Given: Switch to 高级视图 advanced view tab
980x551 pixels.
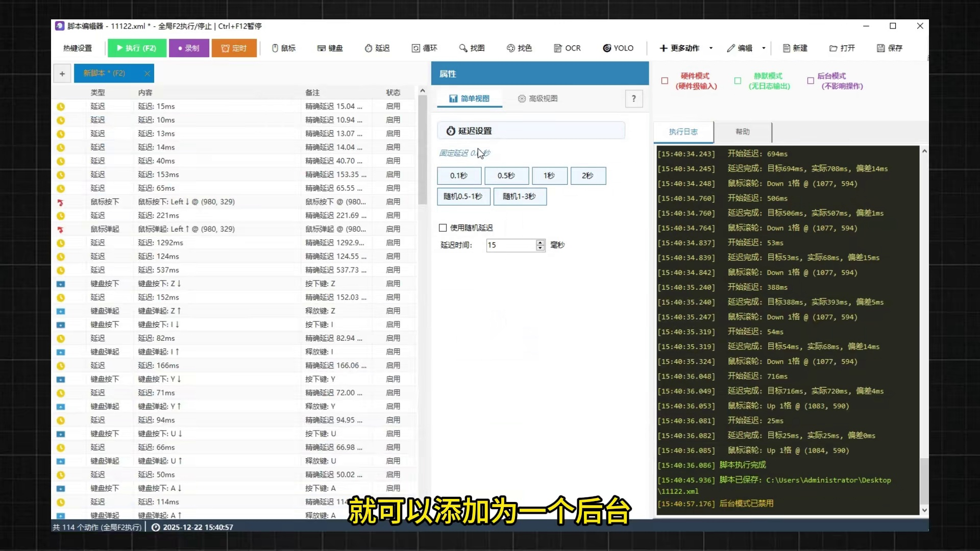Looking at the screenshot, I should [x=537, y=98].
